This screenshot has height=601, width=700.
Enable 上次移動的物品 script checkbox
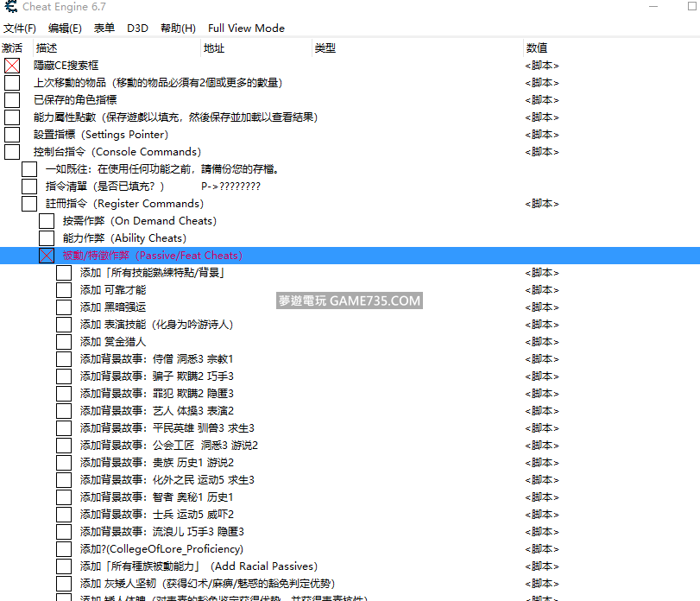(x=12, y=83)
